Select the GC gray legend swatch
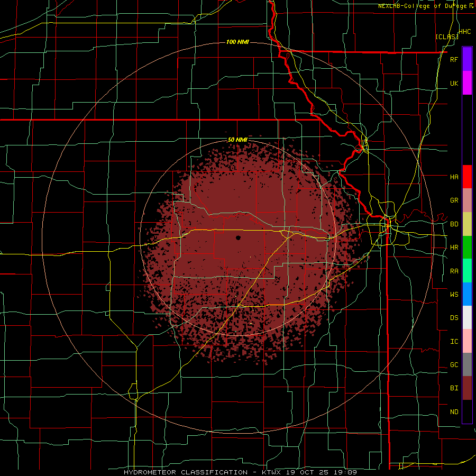Viewport: 476px width, 476px height. click(x=467, y=364)
